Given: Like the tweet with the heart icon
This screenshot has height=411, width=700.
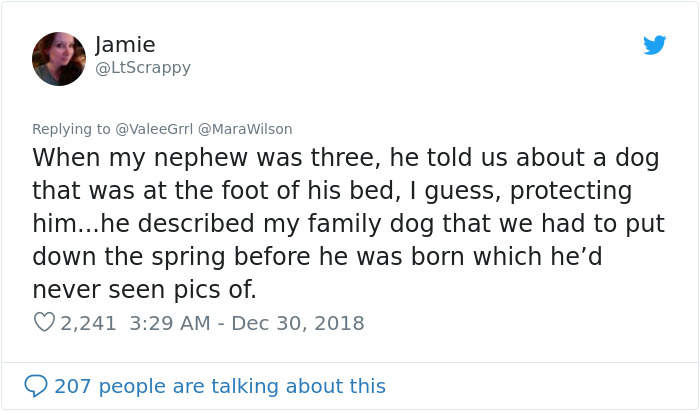Looking at the screenshot, I should coord(44,323).
